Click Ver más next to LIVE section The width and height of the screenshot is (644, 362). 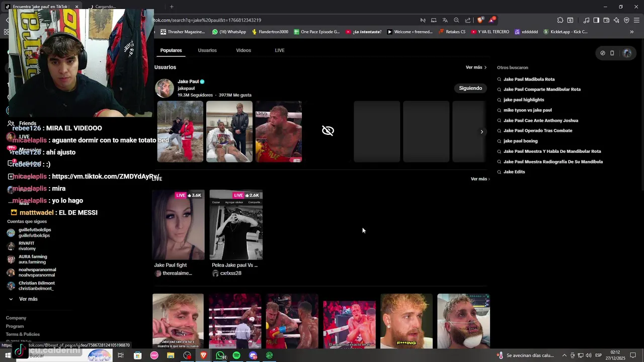(x=480, y=179)
